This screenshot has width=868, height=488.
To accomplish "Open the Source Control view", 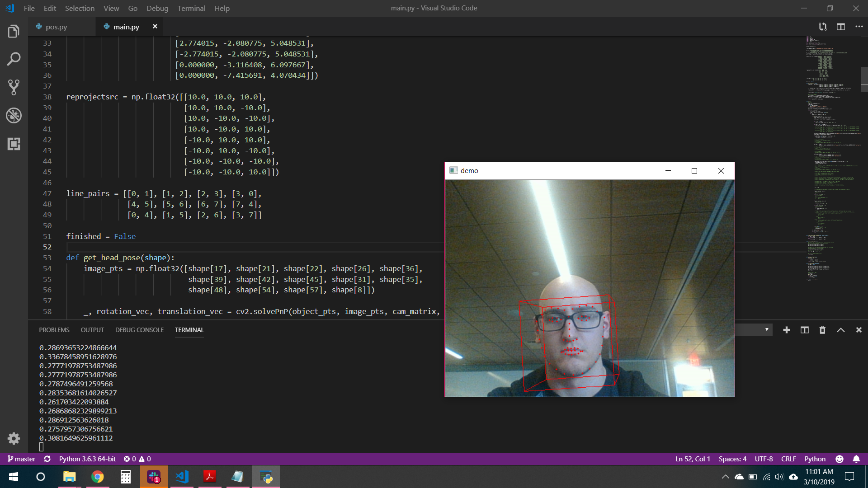I will click(x=14, y=87).
